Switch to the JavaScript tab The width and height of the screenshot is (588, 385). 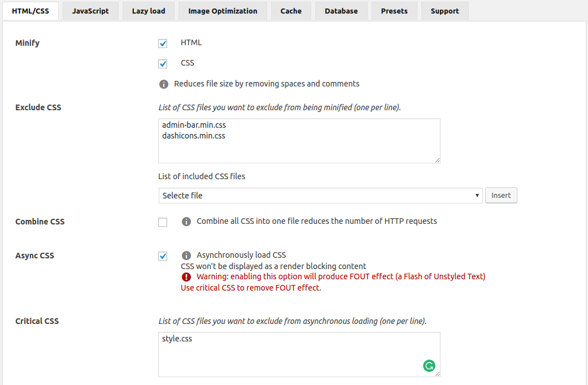(x=90, y=11)
